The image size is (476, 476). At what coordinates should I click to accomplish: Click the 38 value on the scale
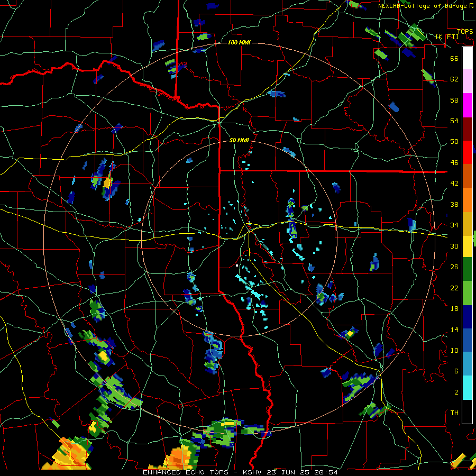(x=454, y=204)
